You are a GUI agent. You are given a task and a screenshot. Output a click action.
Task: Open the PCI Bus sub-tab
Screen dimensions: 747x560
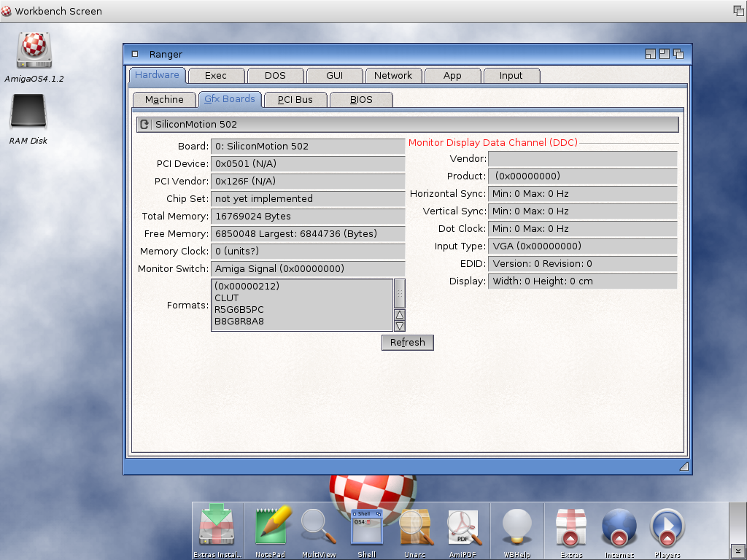coord(295,99)
